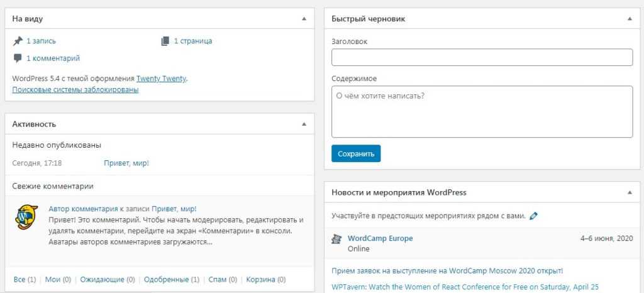
Task: Collapse the Активность panel
Action: (x=304, y=124)
